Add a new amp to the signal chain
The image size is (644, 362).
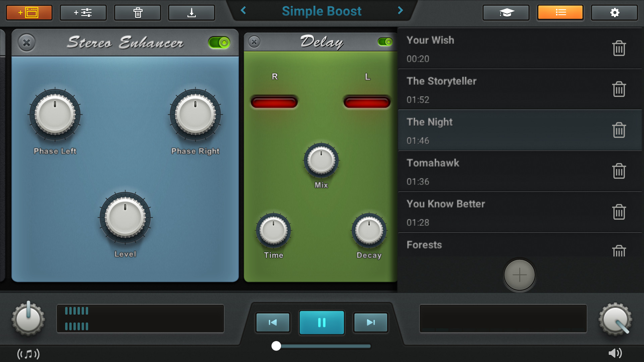(x=29, y=12)
